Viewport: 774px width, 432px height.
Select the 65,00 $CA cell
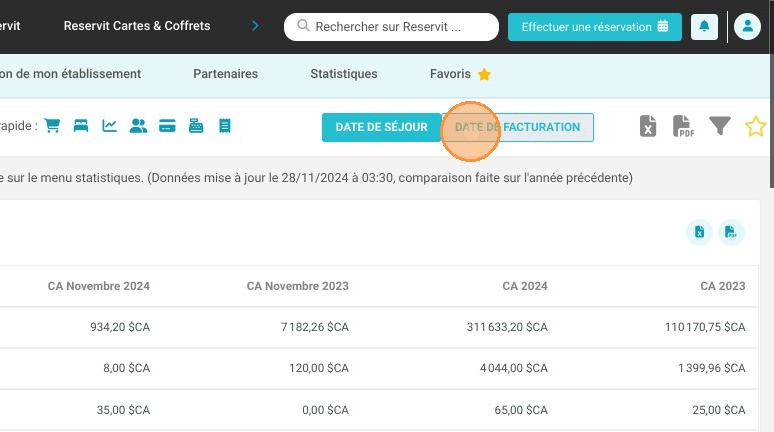521,410
